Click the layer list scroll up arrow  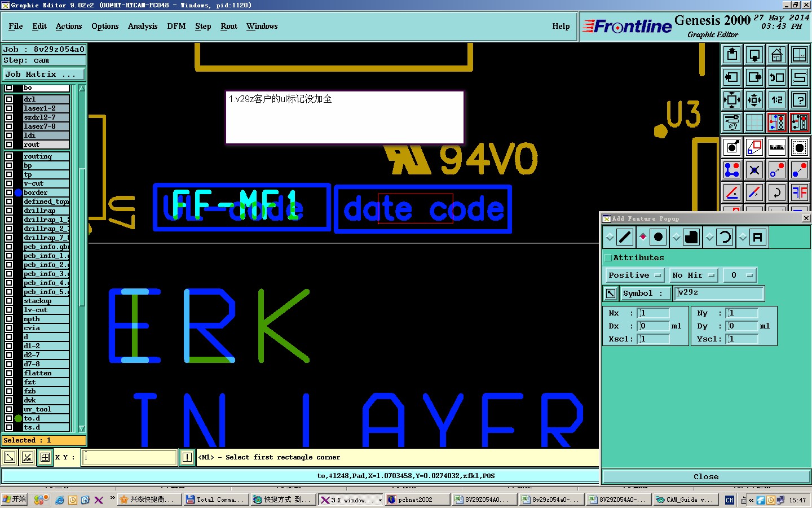[x=82, y=89]
